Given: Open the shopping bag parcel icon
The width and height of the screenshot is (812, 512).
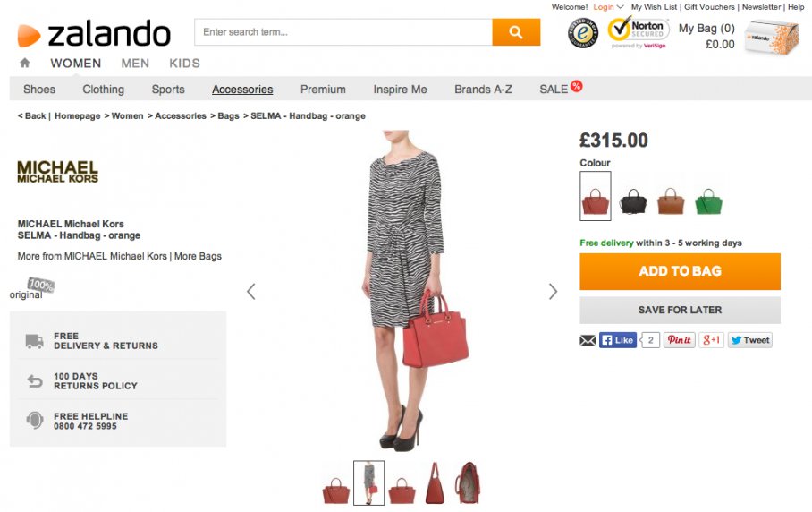Looking at the screenshot, I should tap(771, 37).
